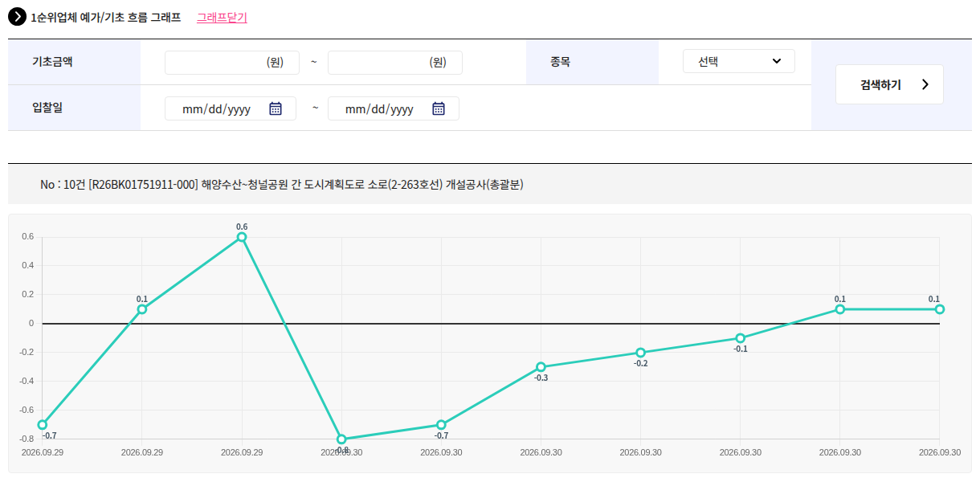Click the y-axis tick label '0.4'
Screen dimensions: 980x482
tap(27, 265)
